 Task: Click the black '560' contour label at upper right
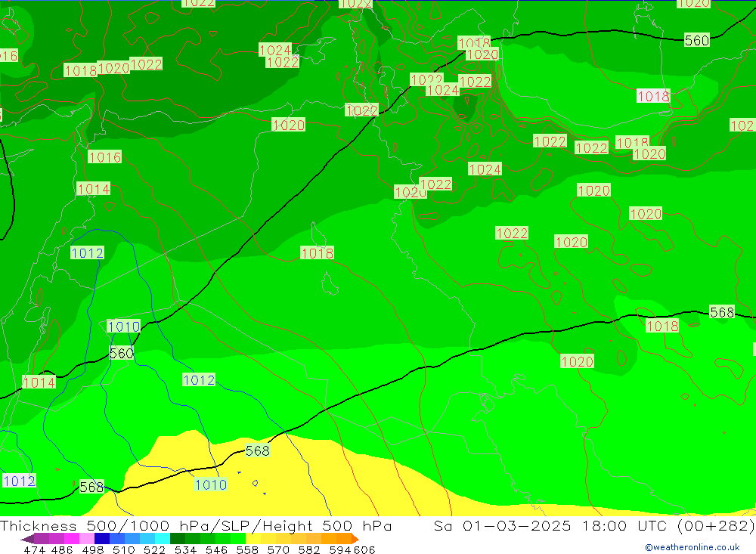click(x=697, y=40)
